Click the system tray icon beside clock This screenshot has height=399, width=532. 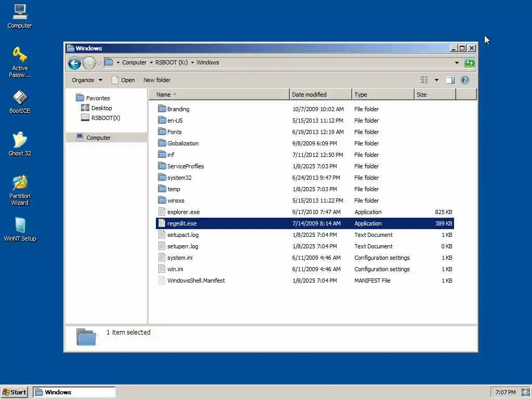pyautogui.click(x=525, y=392)
